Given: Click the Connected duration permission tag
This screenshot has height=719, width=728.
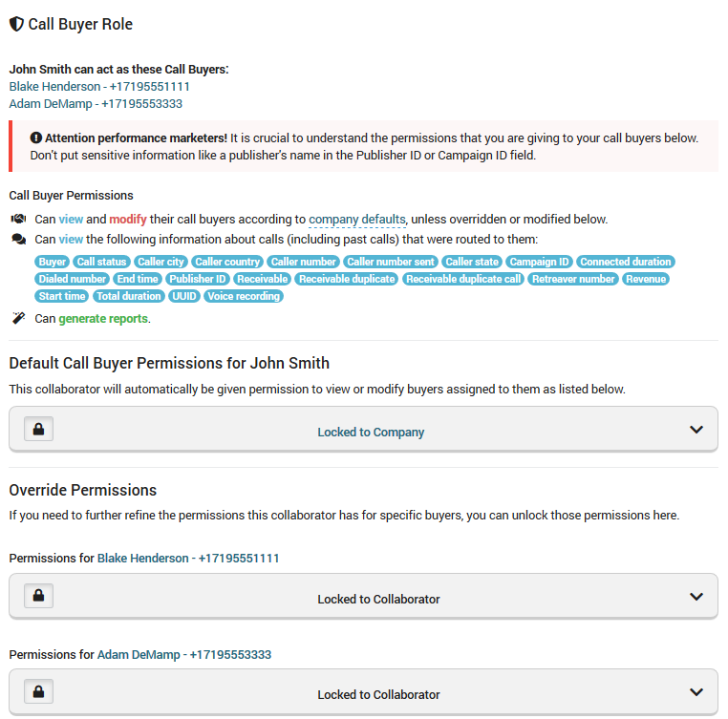Looking at the screenshot, I should (626, 262).
